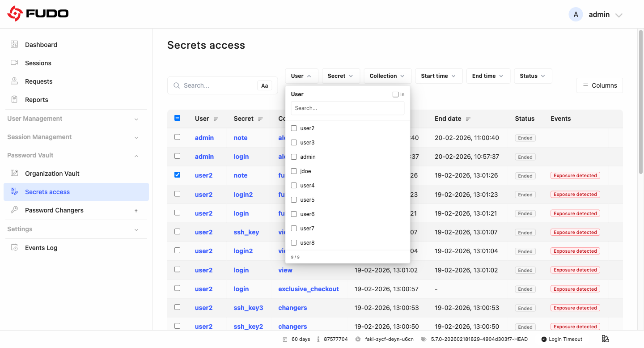Screen dimensions: 644x348
Task: Click the page vertical scrollbar
Action: pos(641,102)
